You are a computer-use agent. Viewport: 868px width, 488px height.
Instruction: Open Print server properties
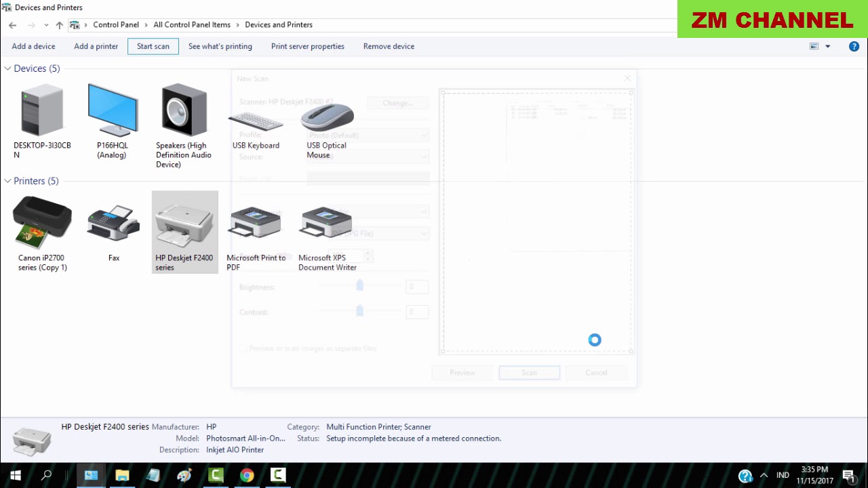[x=308, y=46]
